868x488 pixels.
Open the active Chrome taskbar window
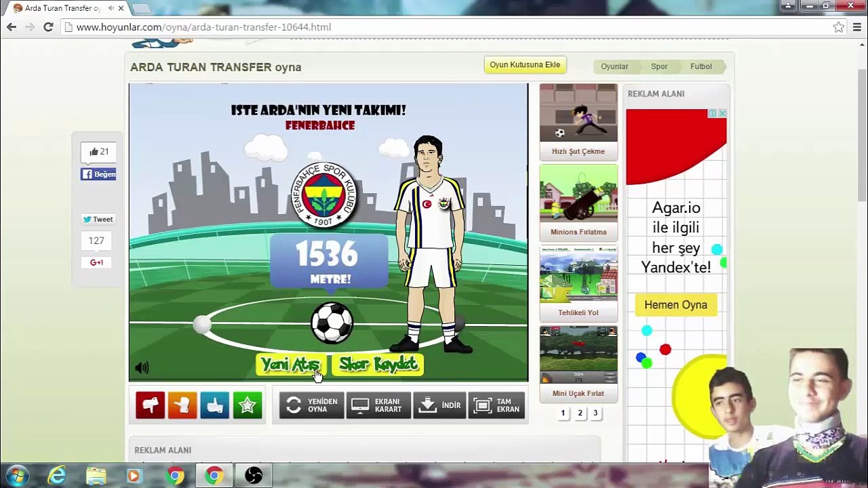click(214, 476)
